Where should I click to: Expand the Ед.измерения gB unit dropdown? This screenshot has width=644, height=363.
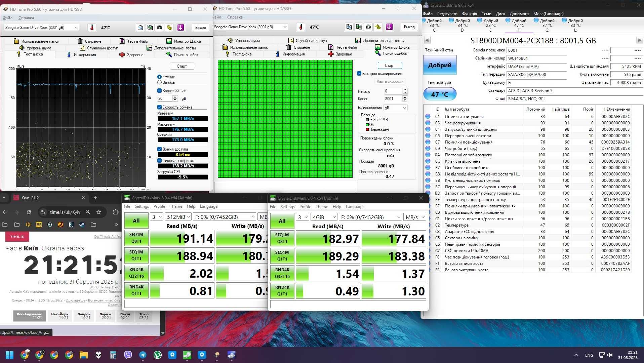point(395,108)
